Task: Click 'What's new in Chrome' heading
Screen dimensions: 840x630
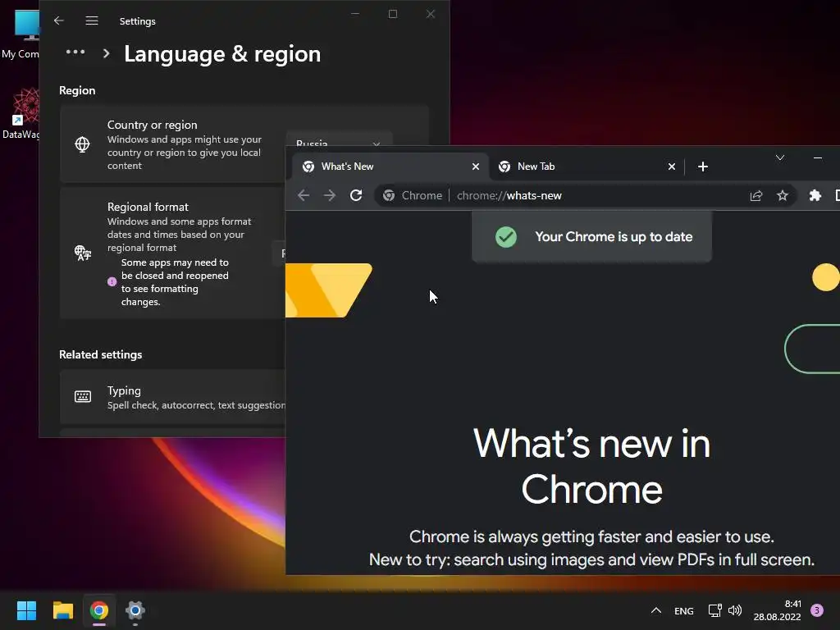Action: click(591, 467)
